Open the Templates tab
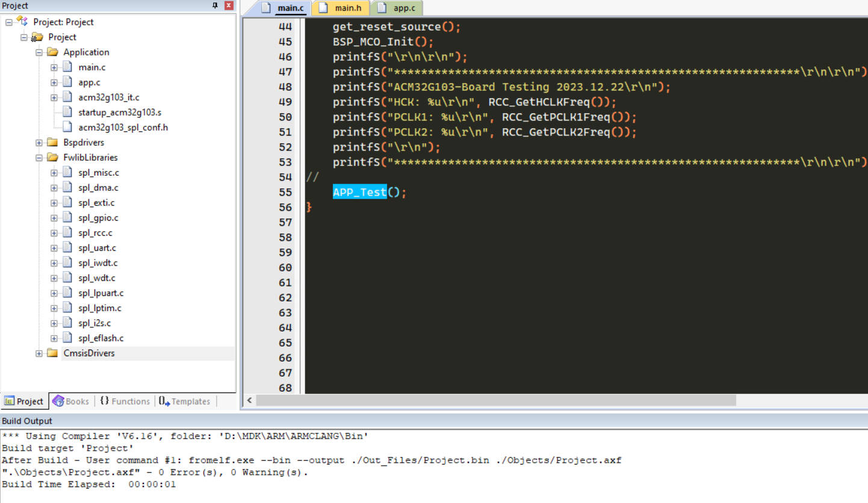Image resolution: width=868 pixels, height=503 pixels. pyautogui.click(x=184, y=401)
